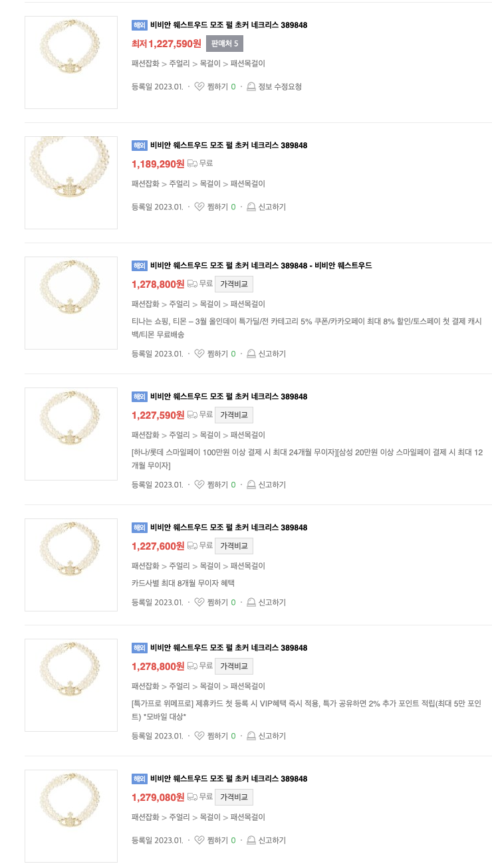Select 주얼리 in the 최저 listing's breadcrumb
Viewport: 492px width, 868px height.
pyautogui.click(x=179, y=64)
